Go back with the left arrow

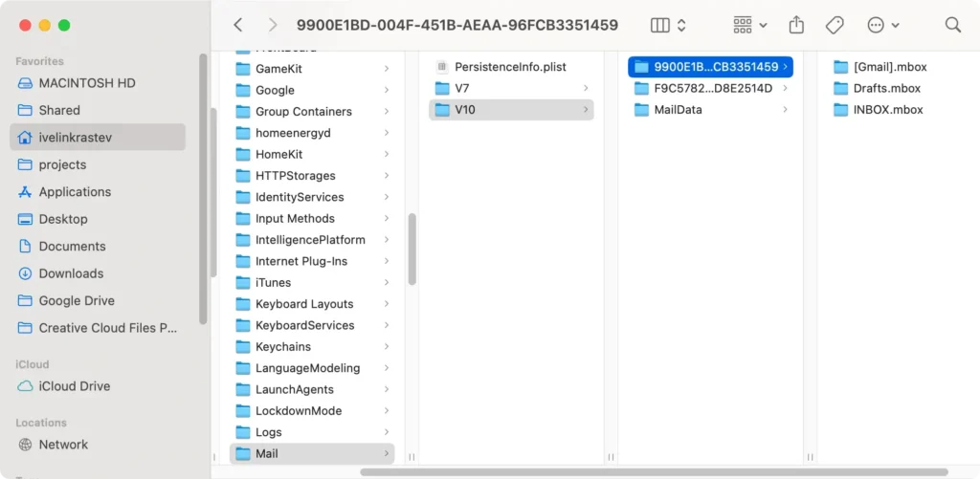[x=238, y=25]
